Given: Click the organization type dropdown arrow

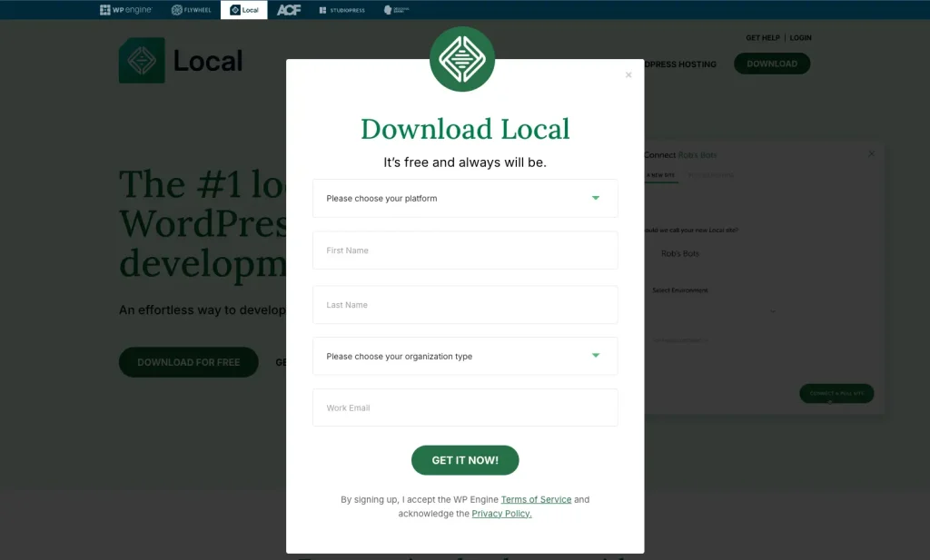Looking at the screenshot, I should pyautogui.click(x=596, y=356).
